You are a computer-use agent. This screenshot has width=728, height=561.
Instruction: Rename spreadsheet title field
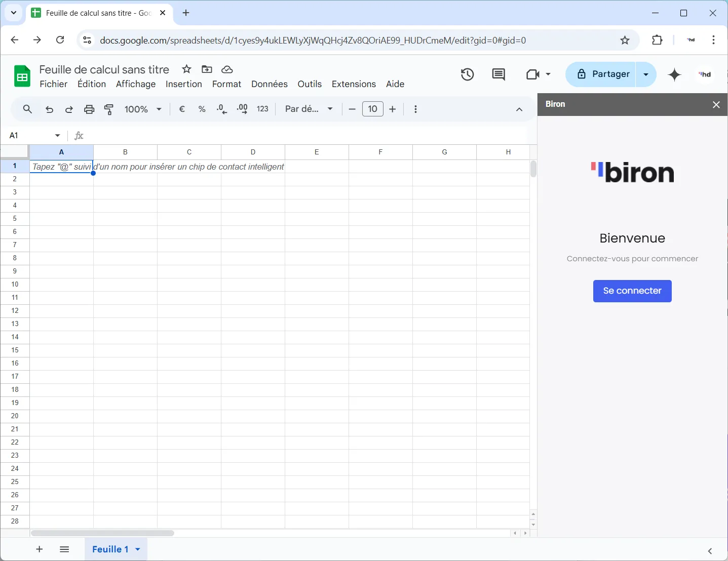tap(104, 69)
